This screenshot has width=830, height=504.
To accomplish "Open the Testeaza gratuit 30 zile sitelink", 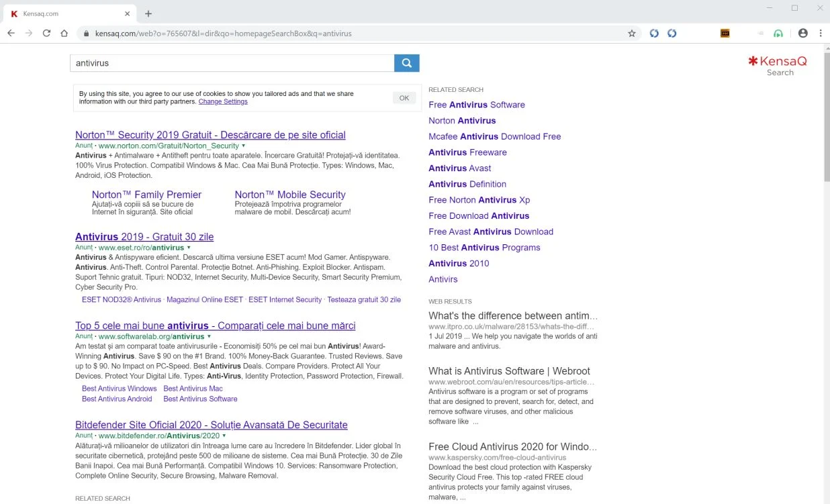I will click(364, 300).
